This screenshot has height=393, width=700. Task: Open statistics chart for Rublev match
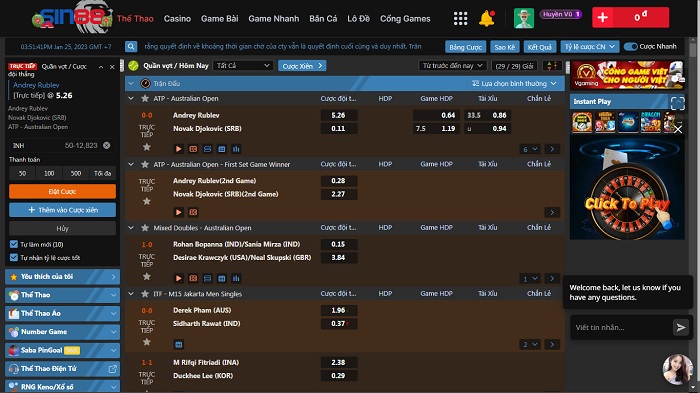coord(236,149)
